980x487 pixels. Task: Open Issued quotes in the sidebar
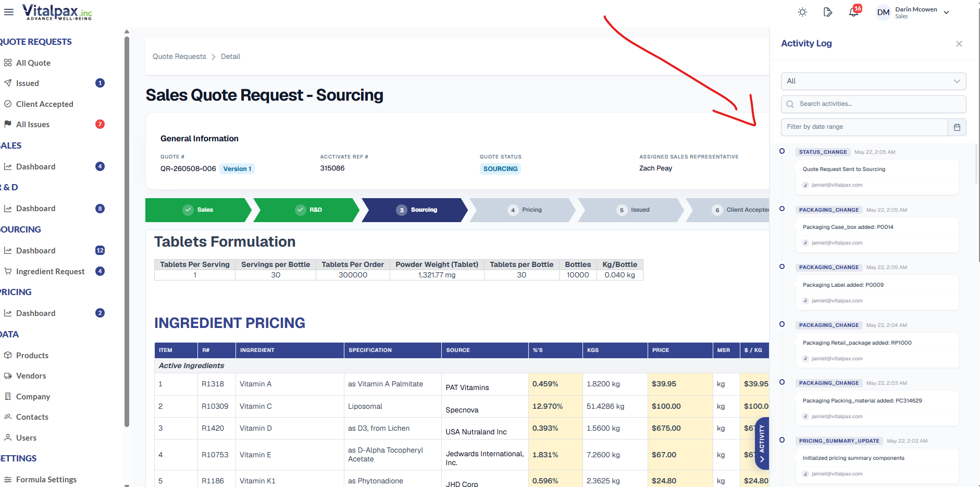(28, 83)
